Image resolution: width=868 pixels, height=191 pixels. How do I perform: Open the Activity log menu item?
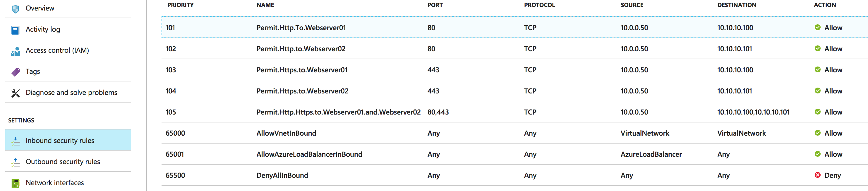43,29
